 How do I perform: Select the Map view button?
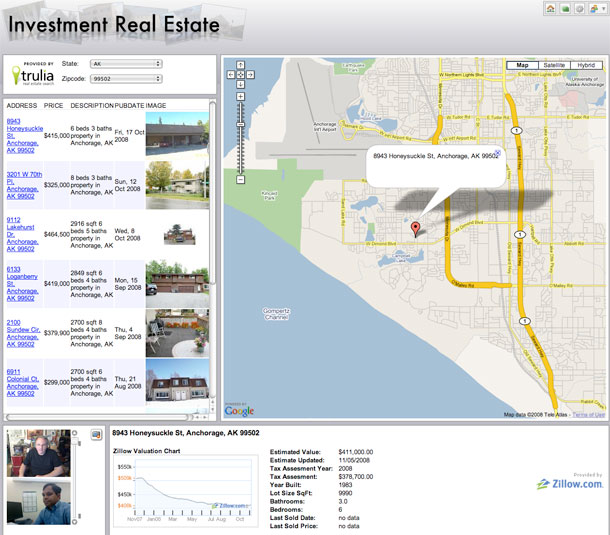(x=522, y=65)
